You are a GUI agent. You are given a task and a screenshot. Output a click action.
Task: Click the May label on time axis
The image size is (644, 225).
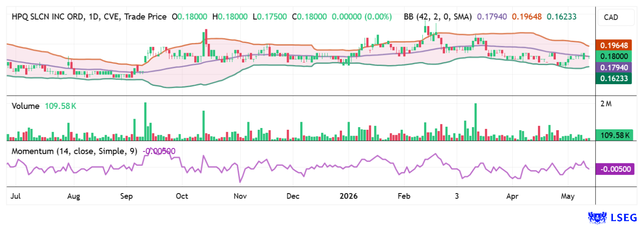(x=568, y=196)
